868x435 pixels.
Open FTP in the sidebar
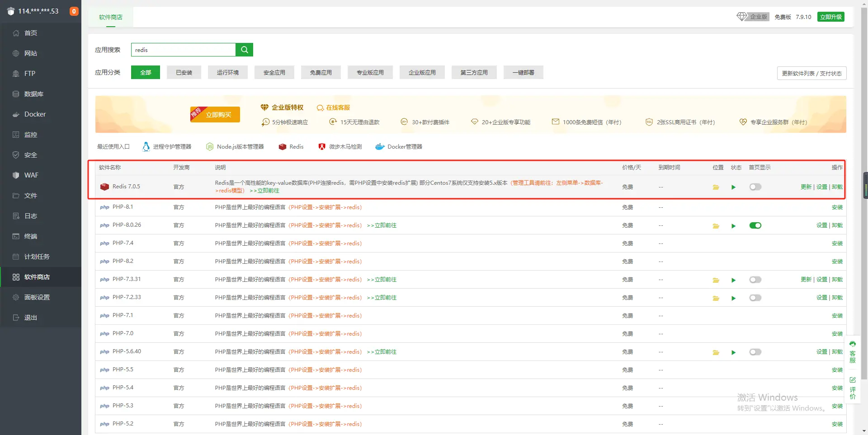tap(41, 74)
